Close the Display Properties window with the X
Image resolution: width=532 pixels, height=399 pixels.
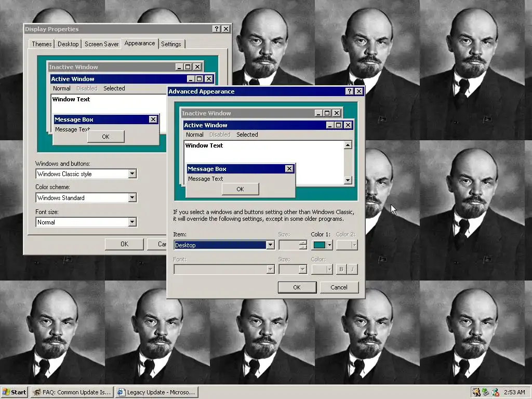pos(225,29)
